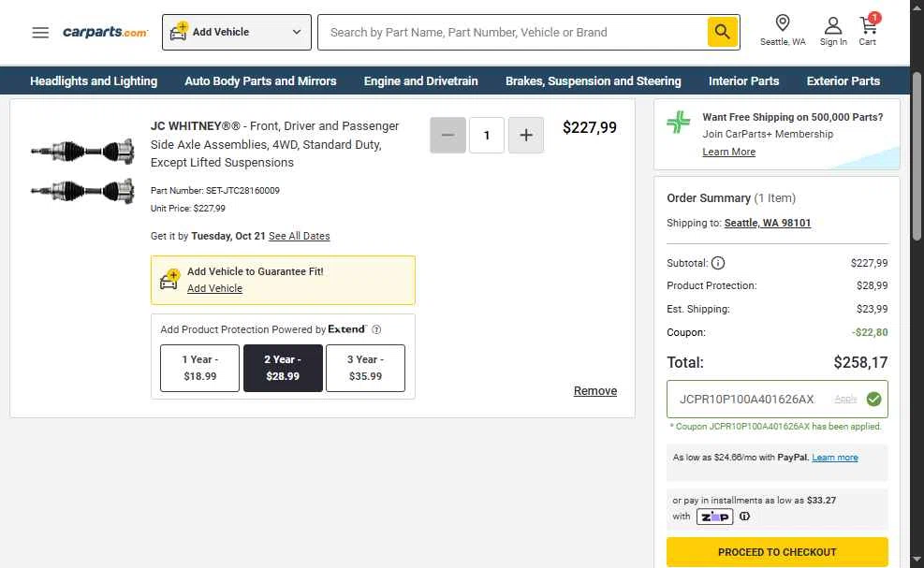Click the Subtotal info icon

(x=718, y=263)
